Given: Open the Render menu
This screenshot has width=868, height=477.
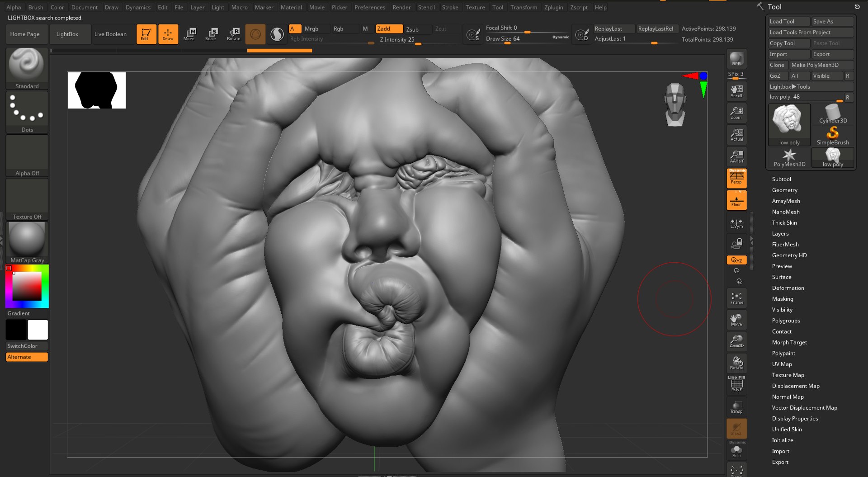Looking at the screenshot, I should click(401, 7).
